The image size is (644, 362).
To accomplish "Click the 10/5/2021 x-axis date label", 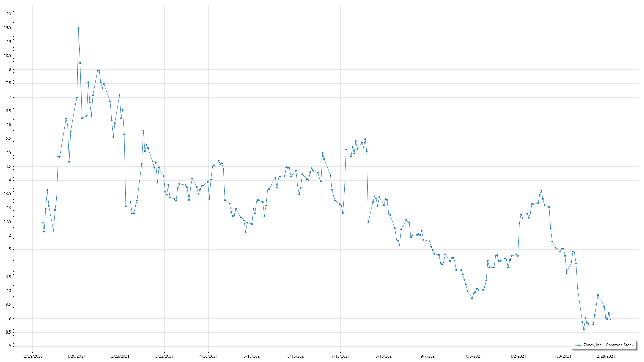I will coord(473,356).
